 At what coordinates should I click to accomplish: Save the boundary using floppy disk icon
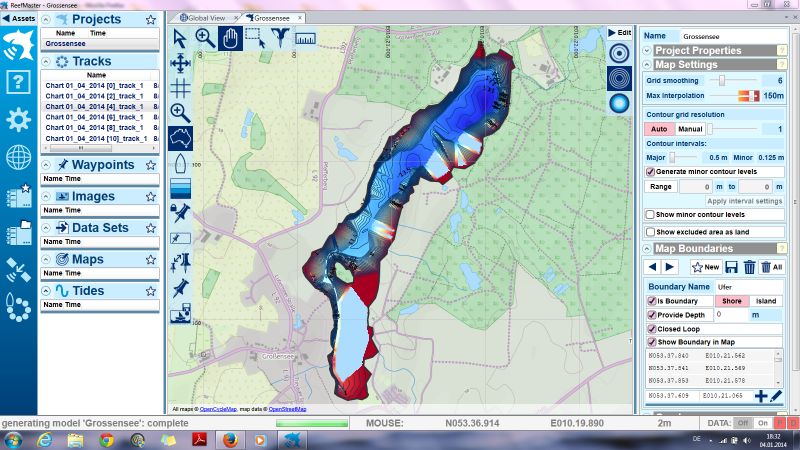click(x=732, y=267)
